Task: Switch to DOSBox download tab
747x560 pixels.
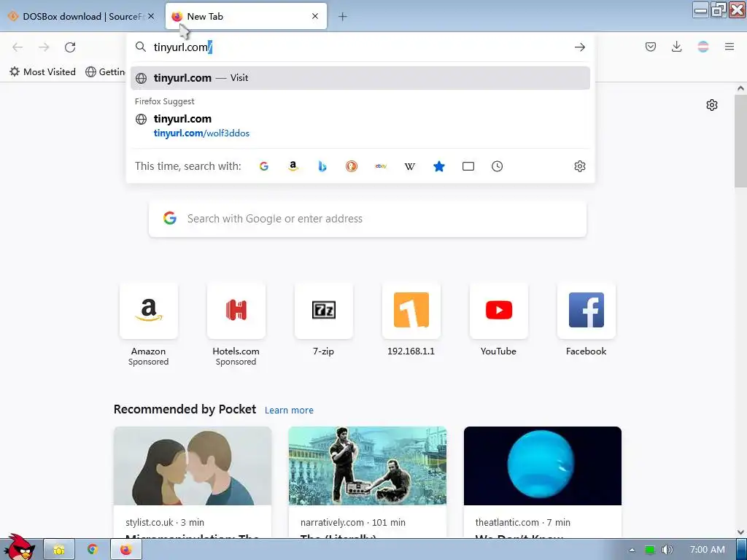Action: click(x=81, y=17)
